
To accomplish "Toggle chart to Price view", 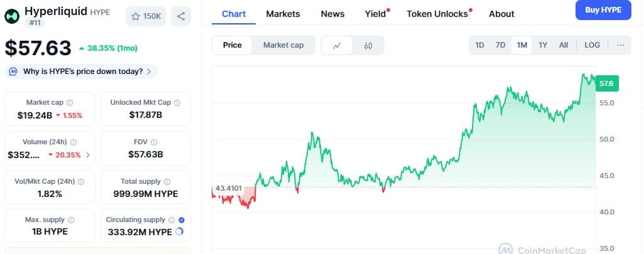I will [232, 45].
